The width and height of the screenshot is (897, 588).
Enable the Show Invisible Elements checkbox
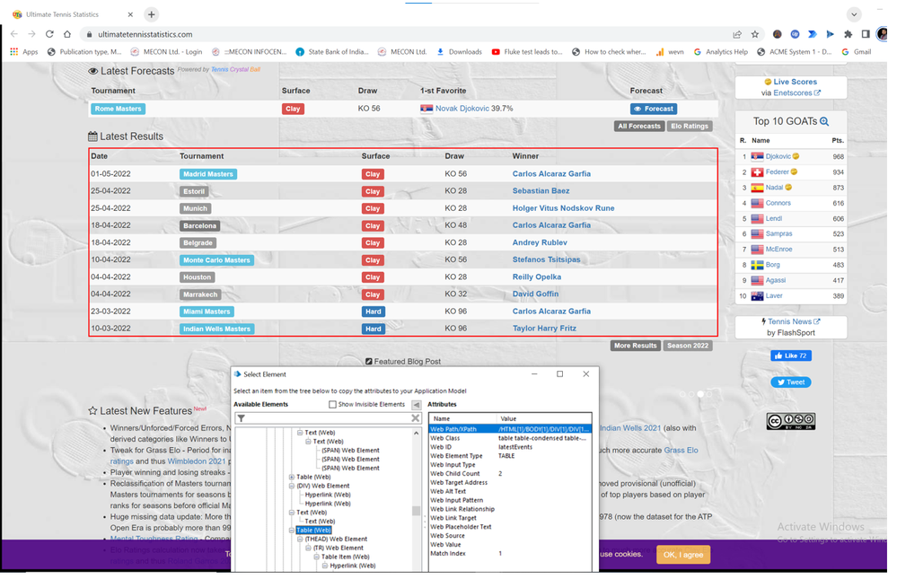pyautogui.click(x=332, y=405)
